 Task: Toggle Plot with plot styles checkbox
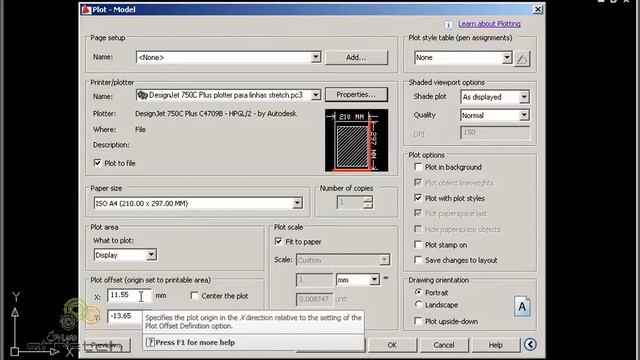pos(418,198)
